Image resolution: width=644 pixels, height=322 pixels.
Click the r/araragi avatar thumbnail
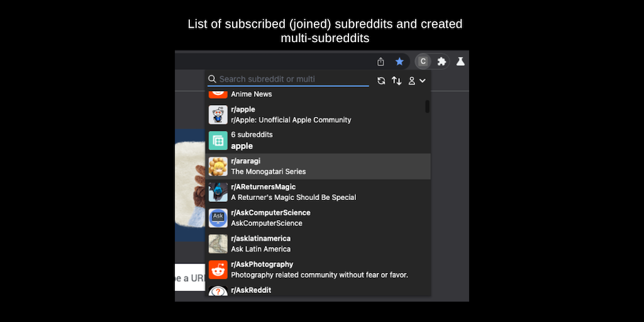[x=218, y=166]
